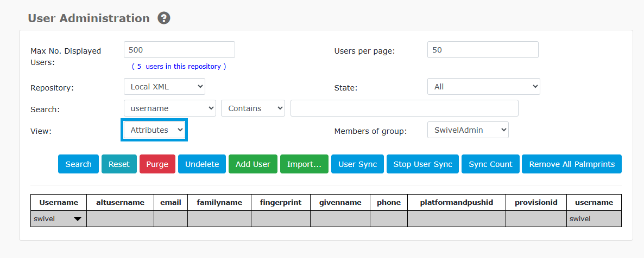Click the empty search text box
Image resolution: width=644 pixels, height=258 pixels.
coord(404,108)
